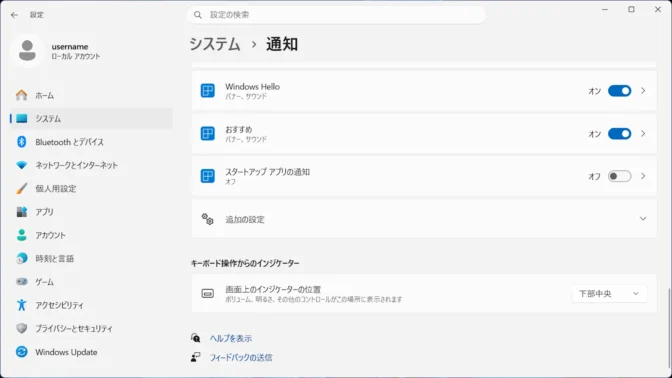
Task: Click キーボード操作からのインジケーター heading
Action: [245, 263]
